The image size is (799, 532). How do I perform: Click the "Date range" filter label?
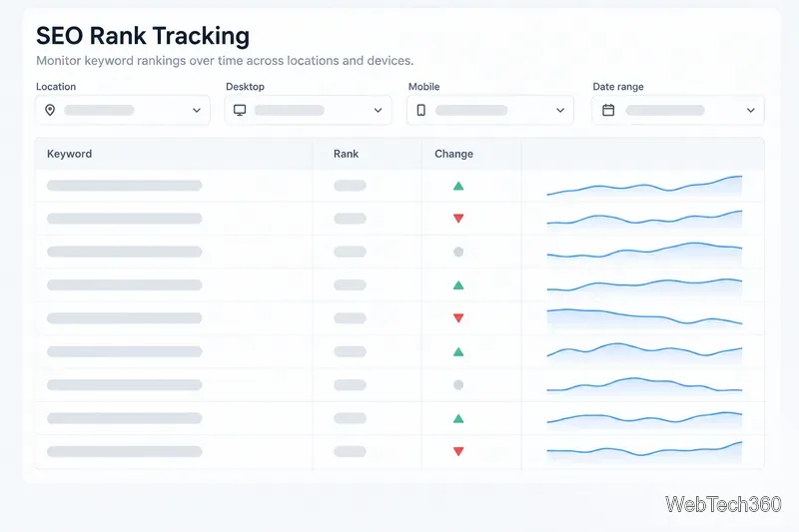point(618,87)
